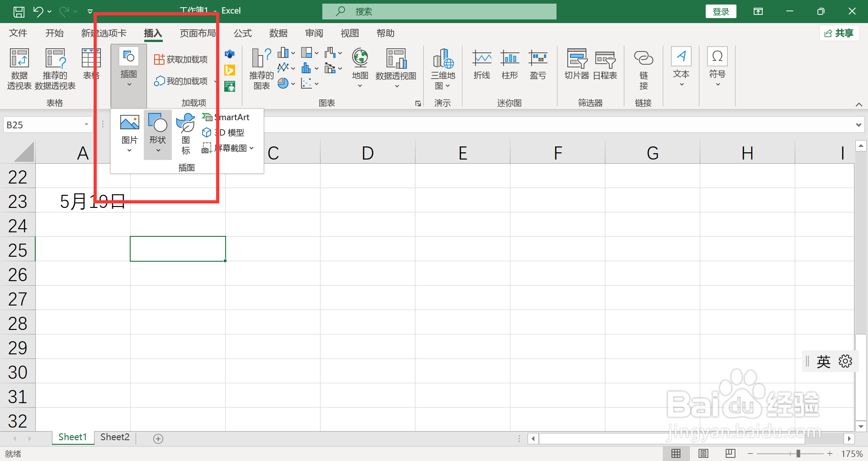868x461 pixels.
Task: Open the Shapes (形状) gallery
Action: tap(158, 135)
